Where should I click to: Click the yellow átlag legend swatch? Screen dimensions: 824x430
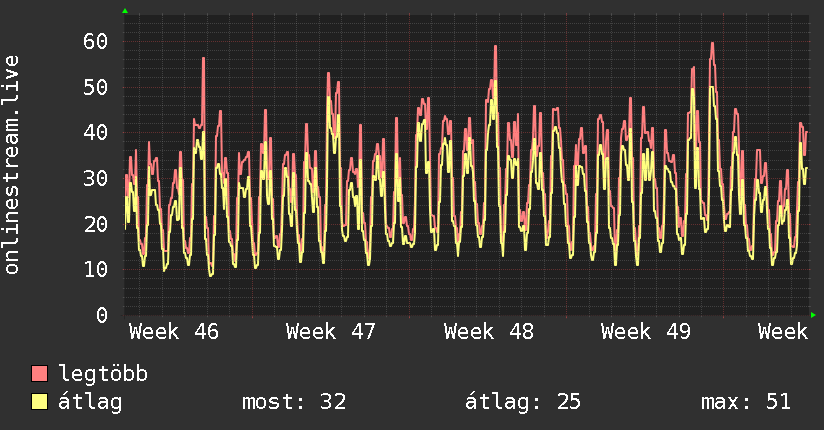tap(39, 402)
